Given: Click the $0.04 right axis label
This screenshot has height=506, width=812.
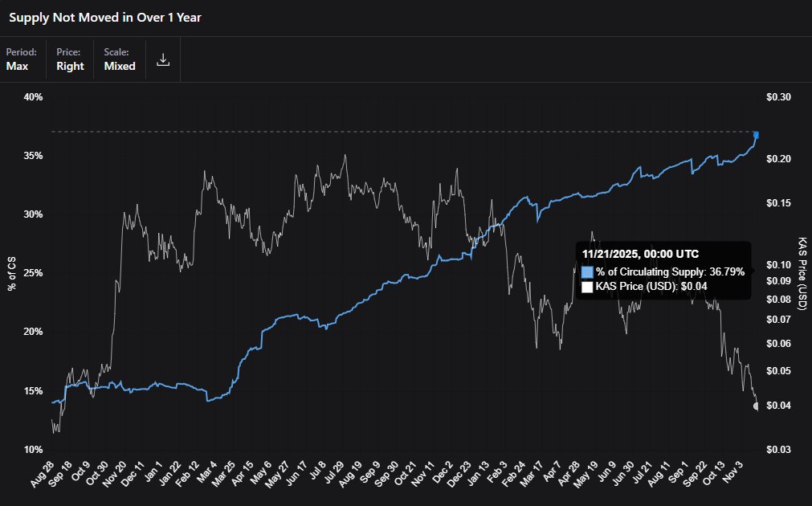Looking at the screenshot, I should pos(778,405).
